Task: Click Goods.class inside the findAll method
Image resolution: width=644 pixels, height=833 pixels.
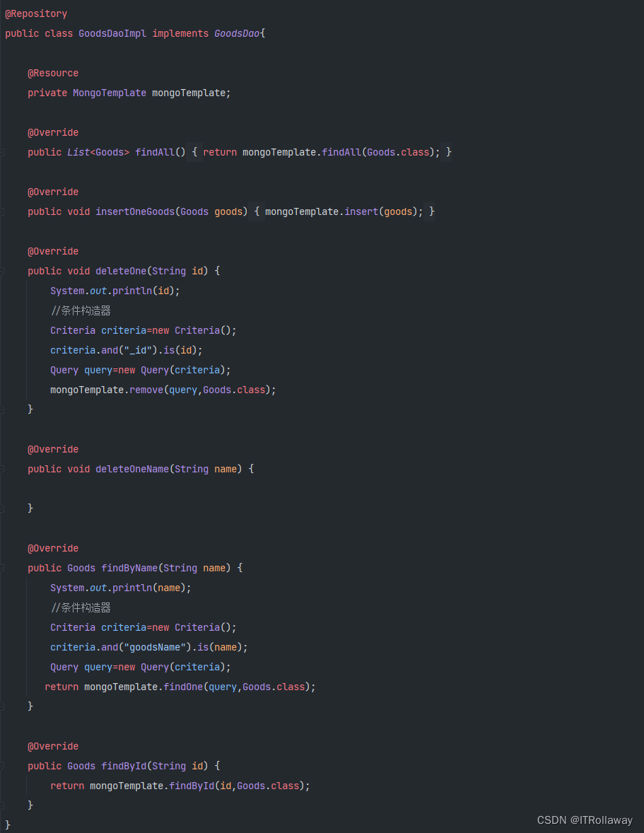Action: 397,152
